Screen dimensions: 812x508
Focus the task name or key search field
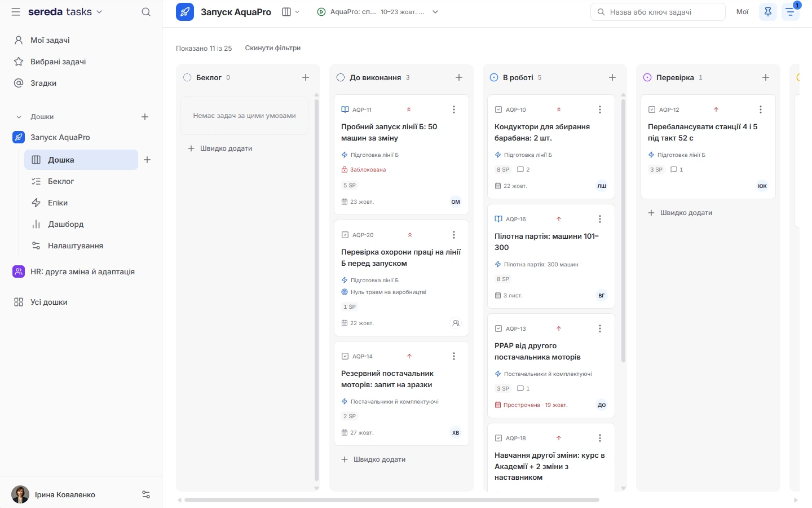658,12
